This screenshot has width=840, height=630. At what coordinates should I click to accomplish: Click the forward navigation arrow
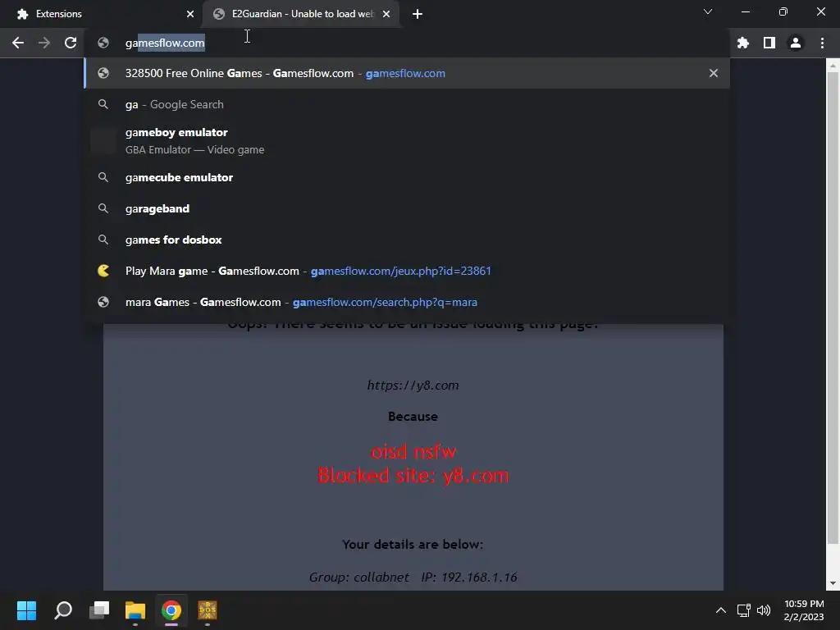44,43
